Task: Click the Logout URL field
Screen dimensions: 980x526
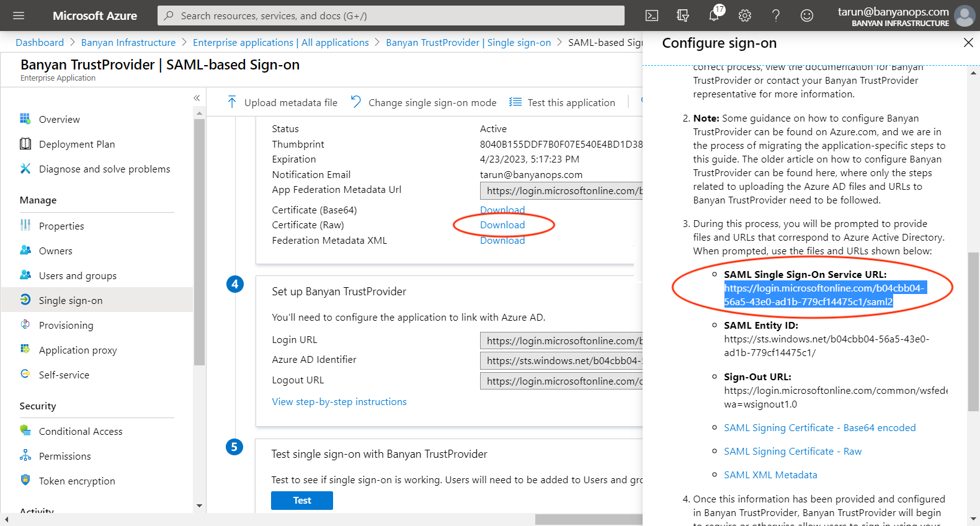Action: click(561, 381)
